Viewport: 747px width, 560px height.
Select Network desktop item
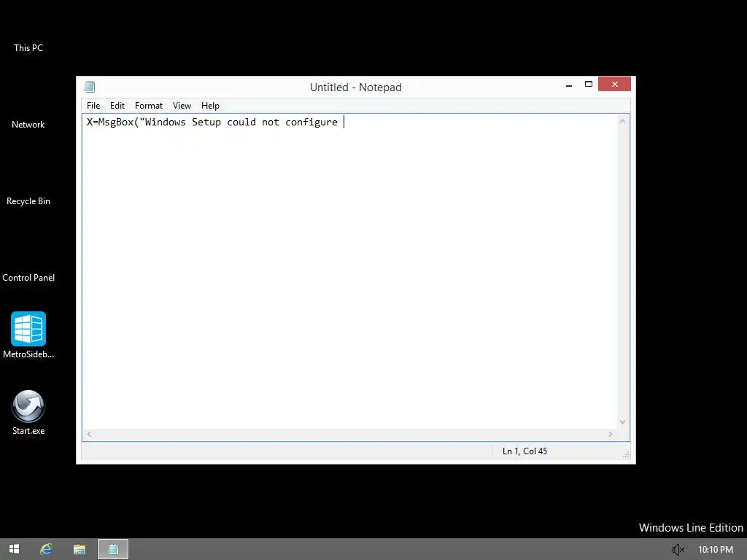28,124
